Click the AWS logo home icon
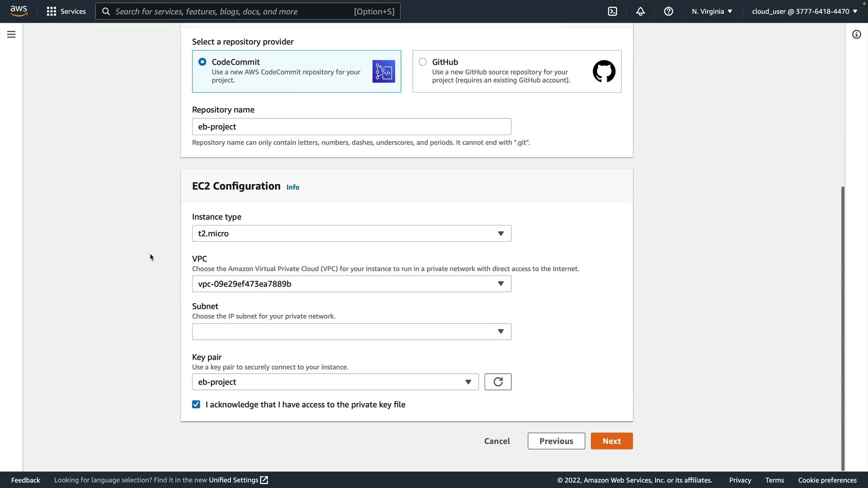This screenshot has height=488, width=868. 19,11
